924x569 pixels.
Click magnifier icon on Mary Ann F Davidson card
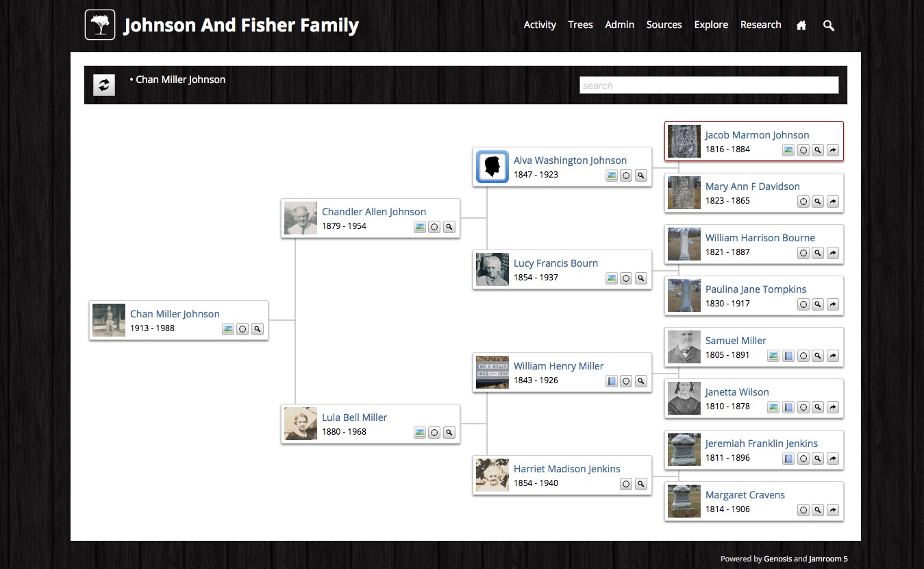click(x=818, y=202)
